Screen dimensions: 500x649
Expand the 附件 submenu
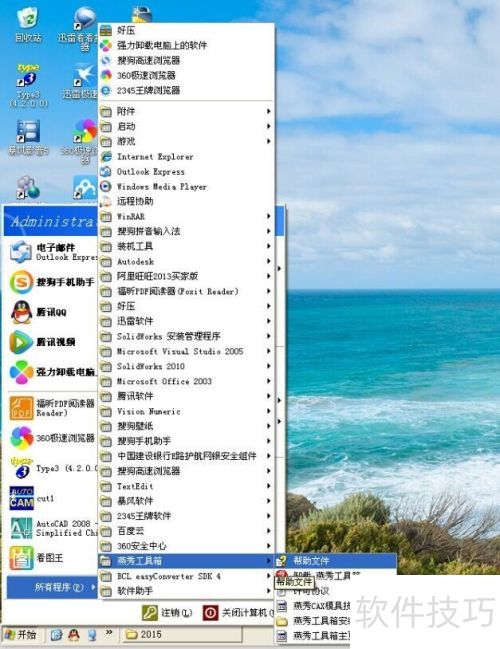click(187, 111)
